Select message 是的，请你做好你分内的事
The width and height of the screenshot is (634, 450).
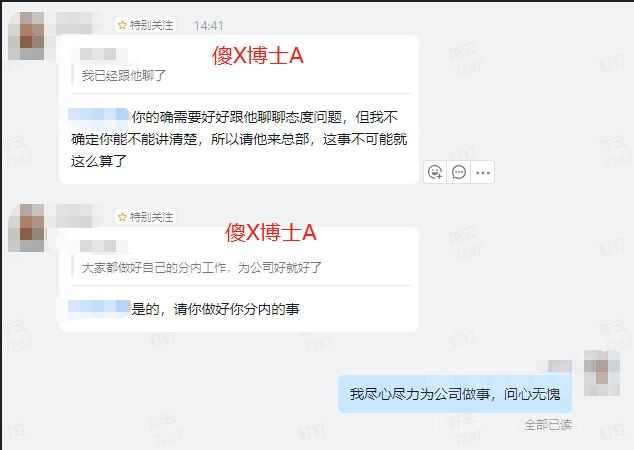click(215, 309)
